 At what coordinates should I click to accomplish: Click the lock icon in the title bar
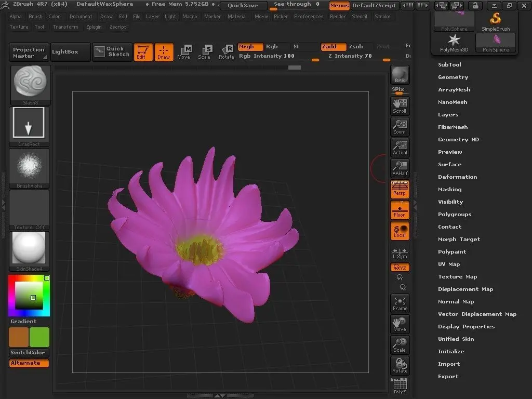475,5
